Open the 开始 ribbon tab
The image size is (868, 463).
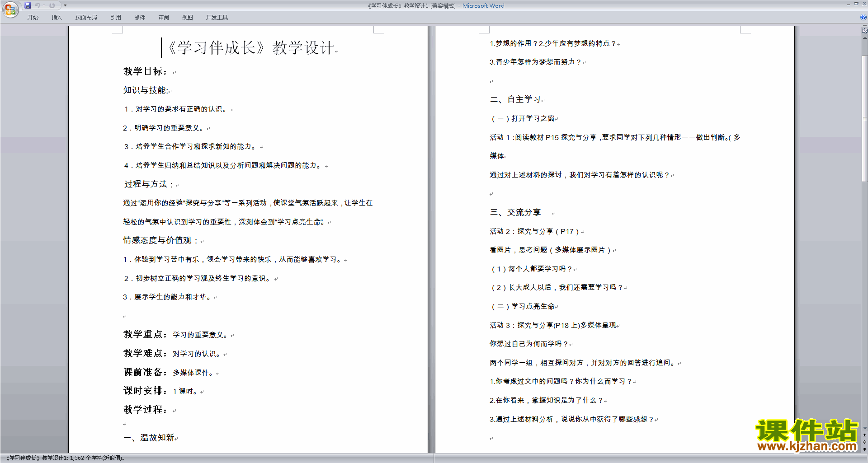click(x=33, y=18)
